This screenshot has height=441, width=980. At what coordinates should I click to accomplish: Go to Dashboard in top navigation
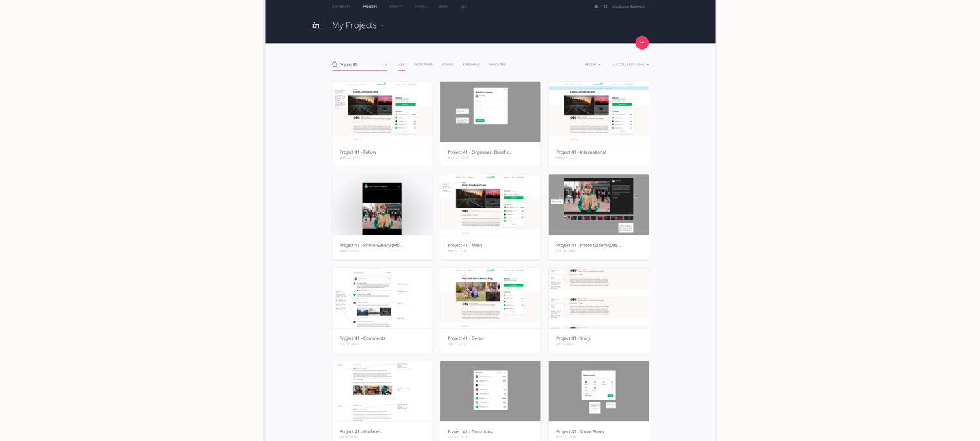pyautogui.click(x=341, y=7)
